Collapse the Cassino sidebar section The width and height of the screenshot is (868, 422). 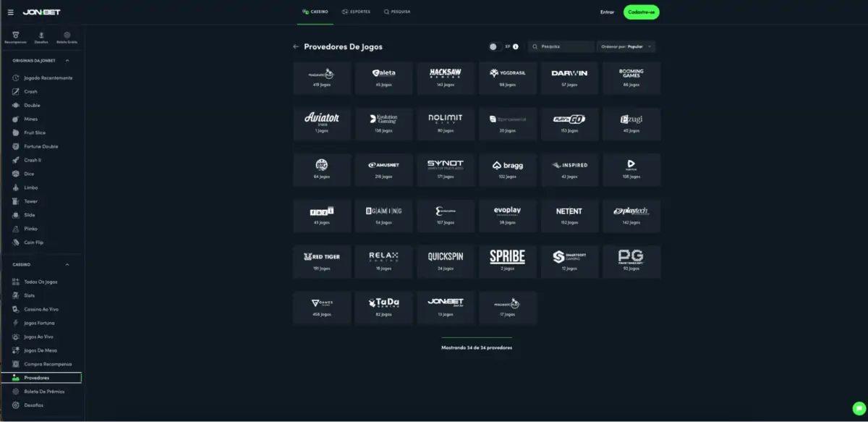tap(67, 265)
